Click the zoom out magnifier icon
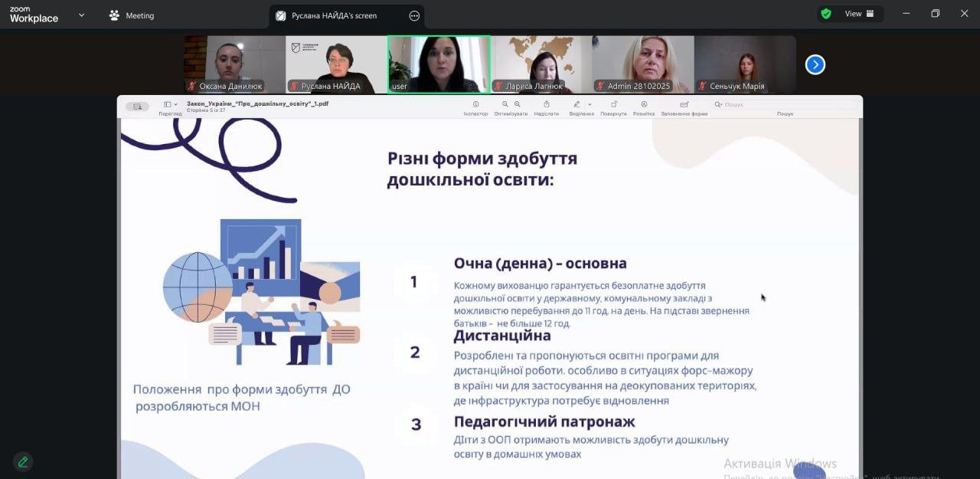This screenshot has width=980, height=479. click(505, 104)
